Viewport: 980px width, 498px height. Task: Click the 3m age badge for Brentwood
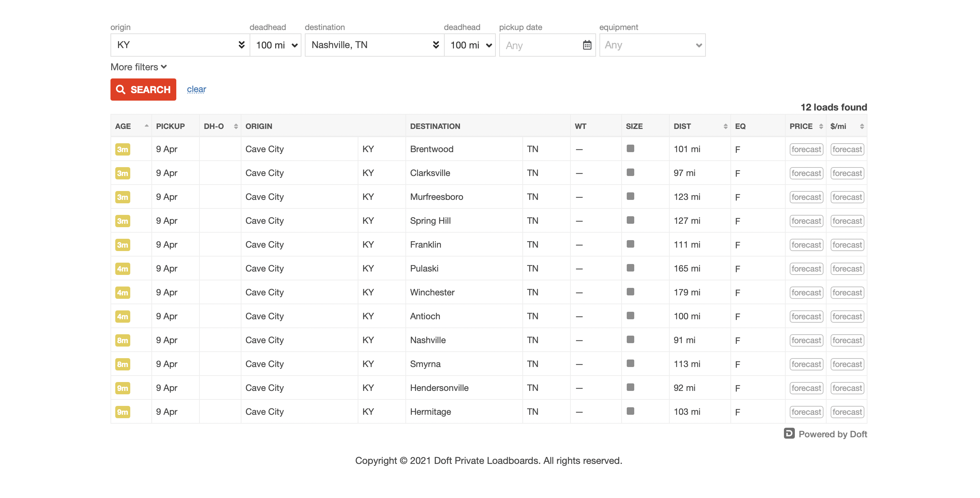click(122, 149)
